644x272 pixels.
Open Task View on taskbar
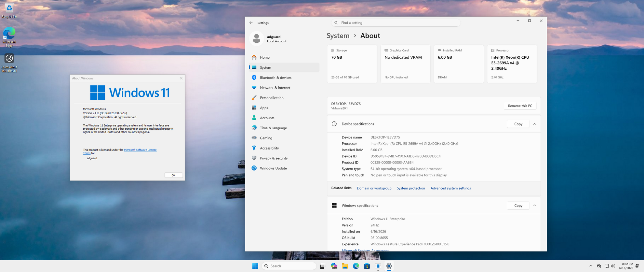[x=322, y=266]
